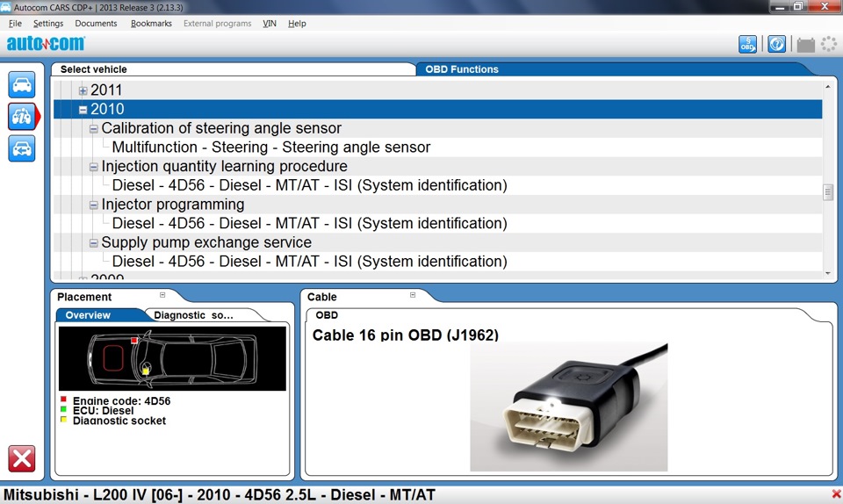Open the VIN menu

pyautogui.click(x=270, y=24)
